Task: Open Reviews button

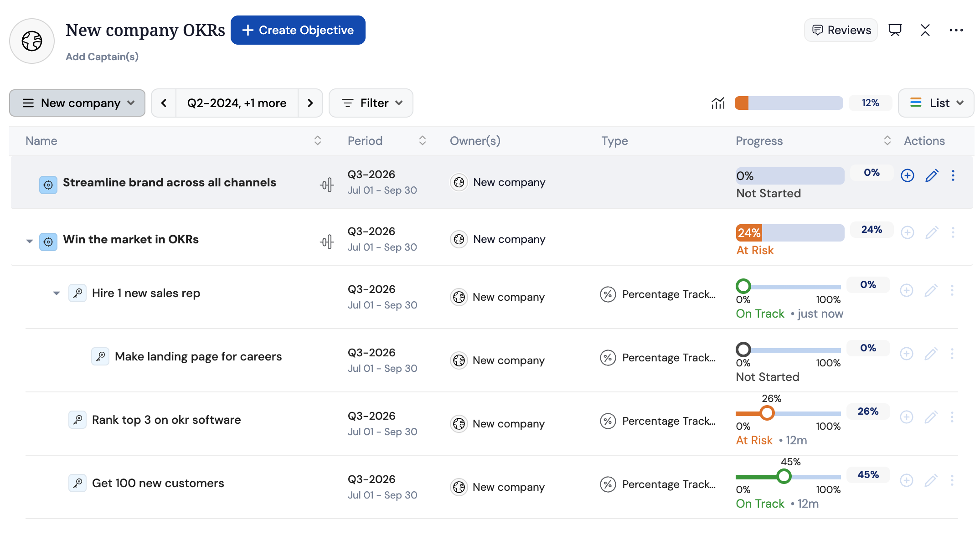Action: 841,30
